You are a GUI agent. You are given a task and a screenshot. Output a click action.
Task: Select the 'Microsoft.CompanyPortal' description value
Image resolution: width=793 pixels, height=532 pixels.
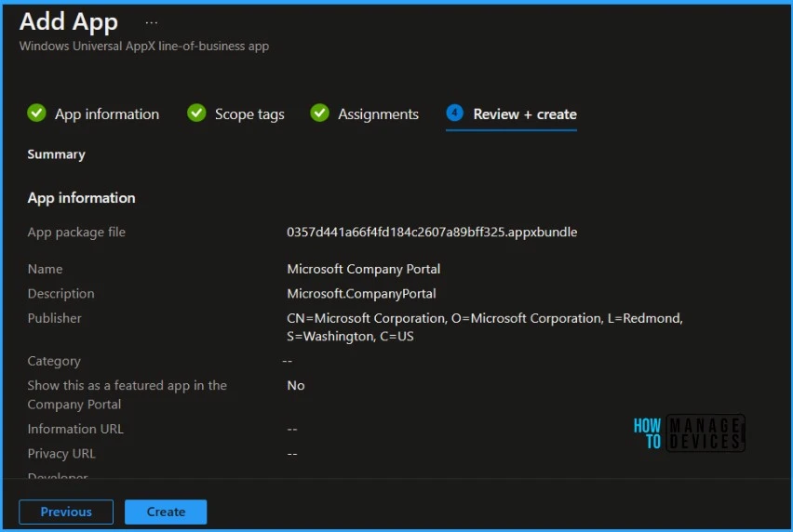(361, 294)
